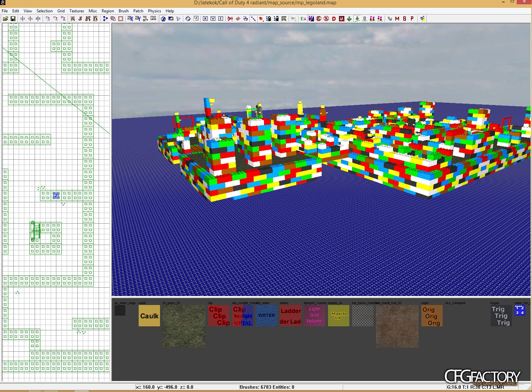Rotate texture 90 degrees with TEX 90 button
Image resolution: width=532 pixels, height=392 pixels.
tap(145, 19)
